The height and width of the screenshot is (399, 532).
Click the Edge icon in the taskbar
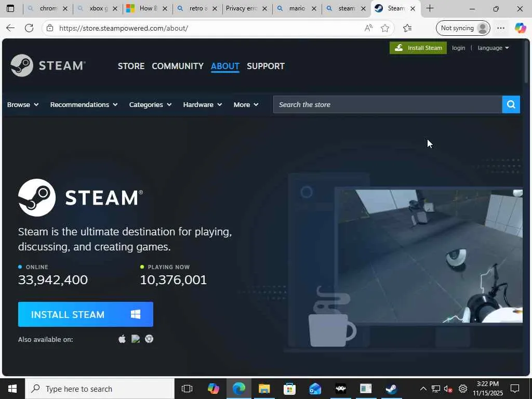239,389
